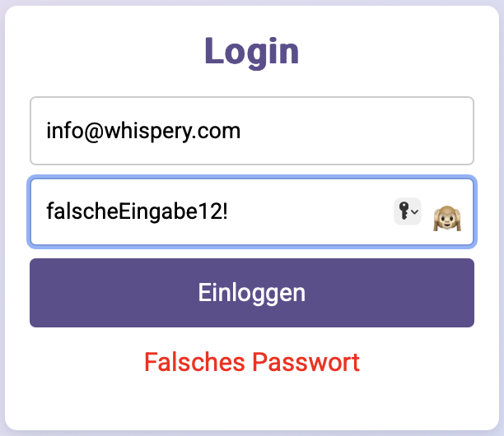This screenshot has height=436, width=504.
Task: Submit the form with the purple Einloggen button
Action: 252,293
